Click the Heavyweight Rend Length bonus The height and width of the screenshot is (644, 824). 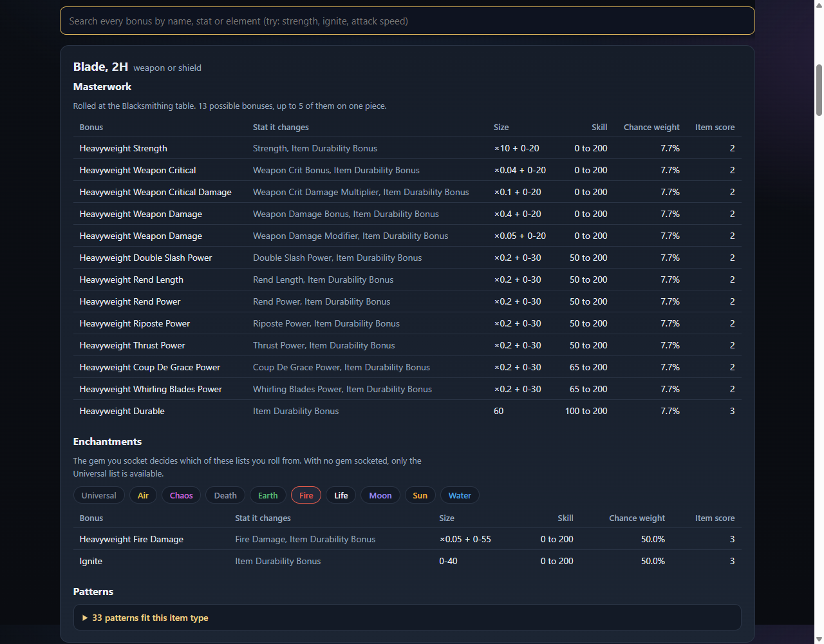pos(131,279)
